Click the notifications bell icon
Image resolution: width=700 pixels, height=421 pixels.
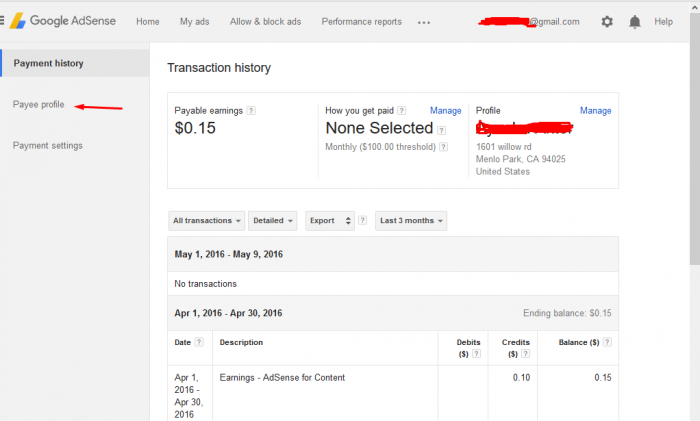(635, 21)
